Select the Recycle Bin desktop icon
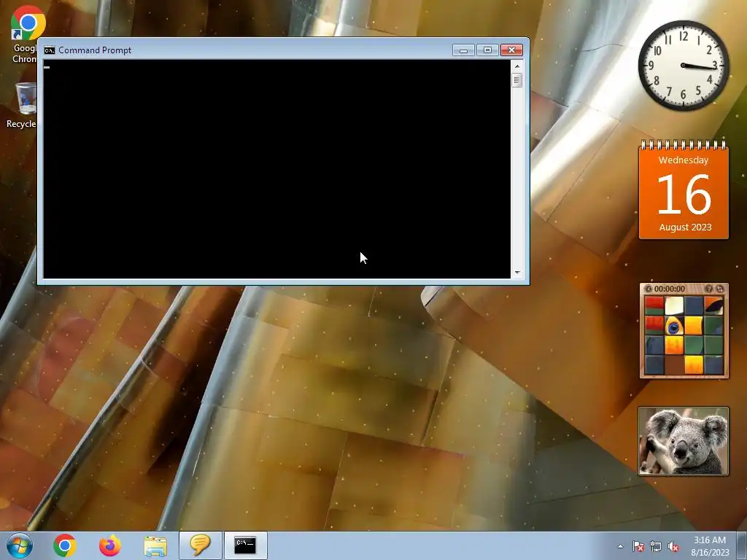Screen dimensions: 747x560 point(23,105)
